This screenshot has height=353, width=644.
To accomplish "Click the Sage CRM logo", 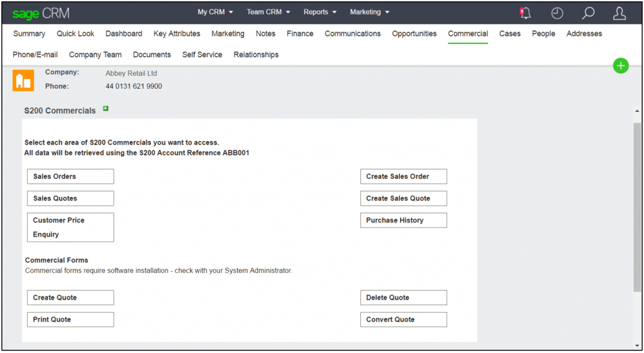I will pyautogui.click(x=41, y=14).
